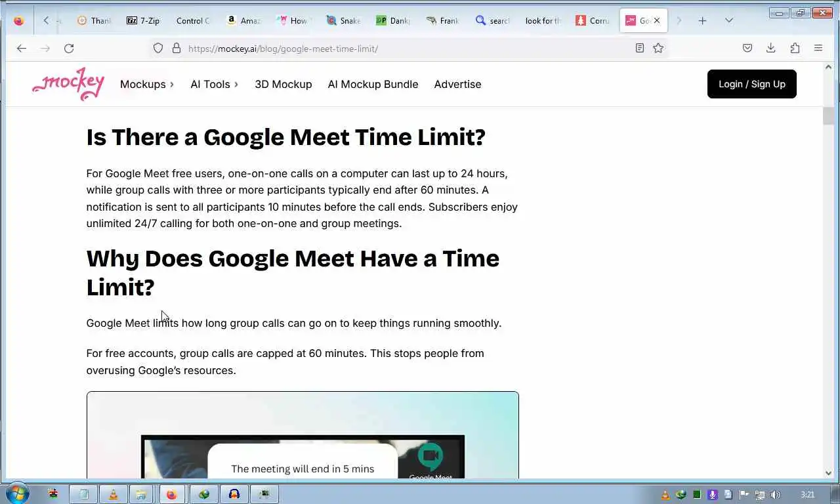Click the Login / Sign Up button
The height and width of the screenshot is (504, 840).
point(752,84)
